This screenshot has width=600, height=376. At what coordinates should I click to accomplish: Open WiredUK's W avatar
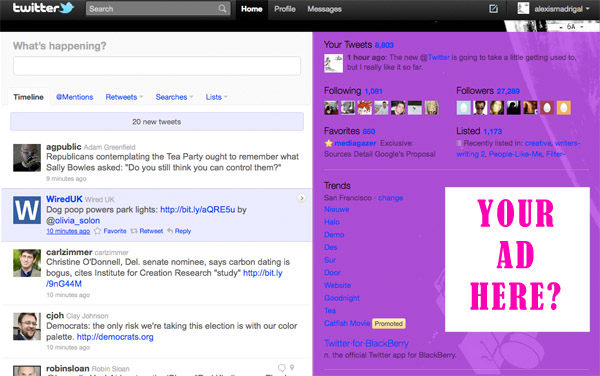[27, 210]
